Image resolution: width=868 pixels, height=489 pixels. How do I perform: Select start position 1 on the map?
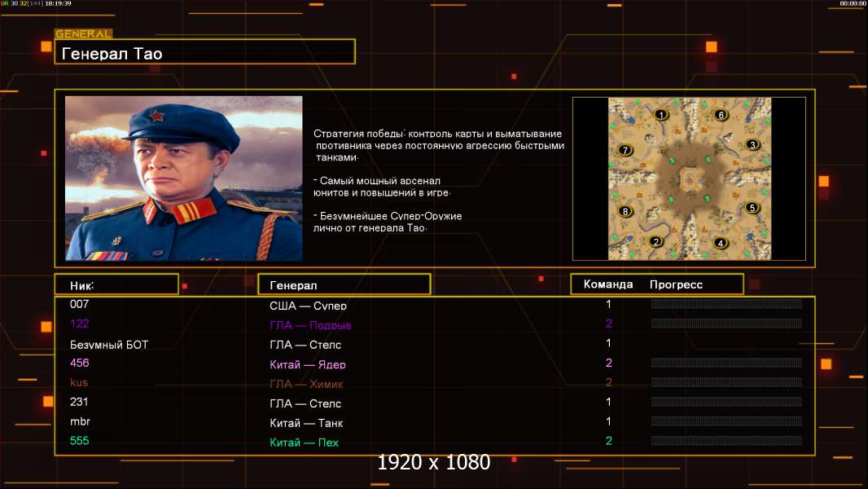click(x=661, y=115)
